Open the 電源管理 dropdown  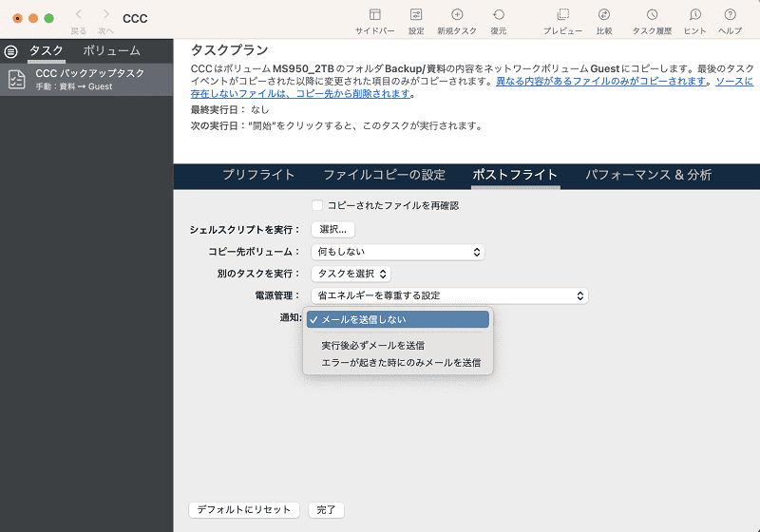tap(449, 295)
